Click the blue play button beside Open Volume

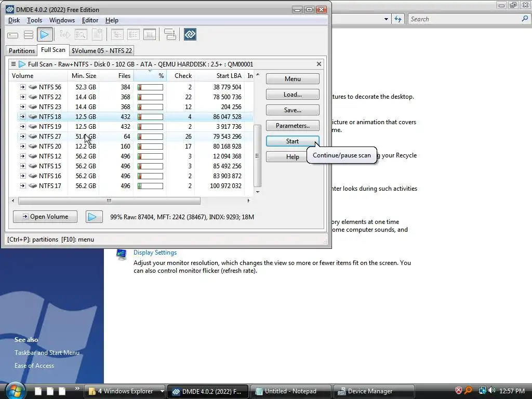pyautogui.click(x=94, y=217)
